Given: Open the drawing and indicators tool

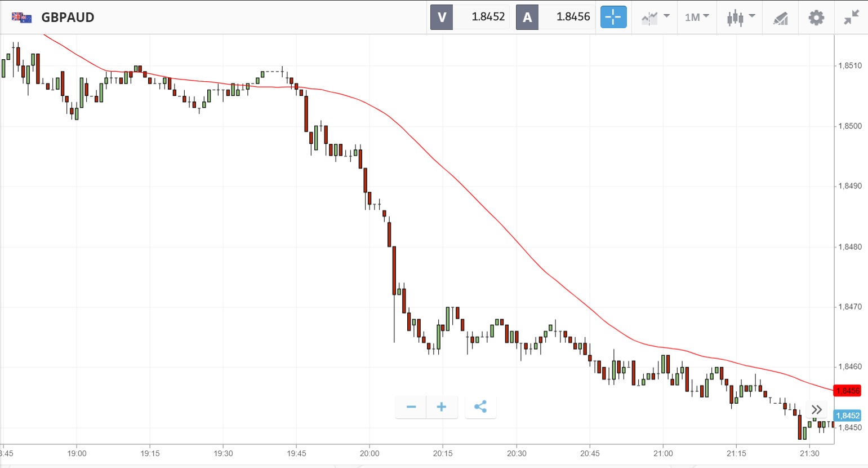Looking at the screenshot, I should 780,18.
